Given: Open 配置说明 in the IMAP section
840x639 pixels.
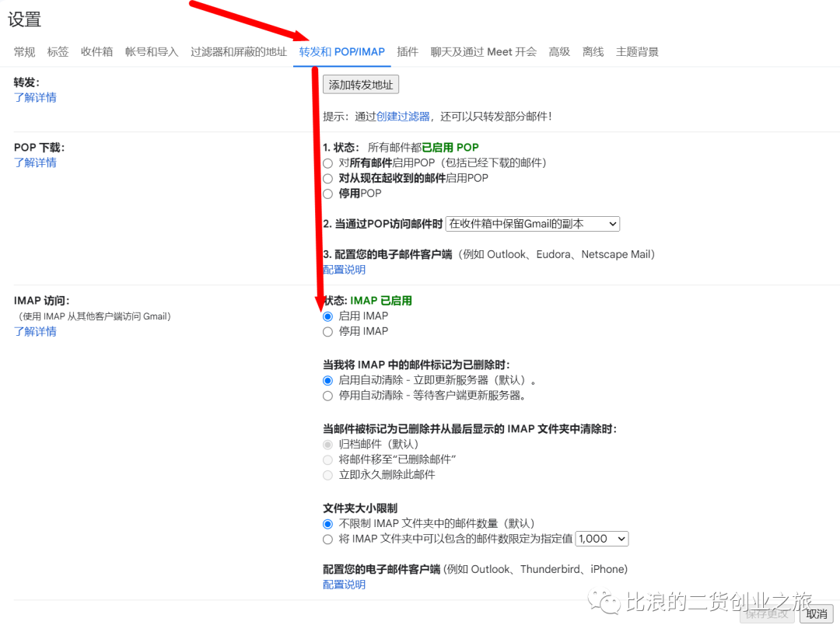Looking at the screenshot, I should [343, 584].
